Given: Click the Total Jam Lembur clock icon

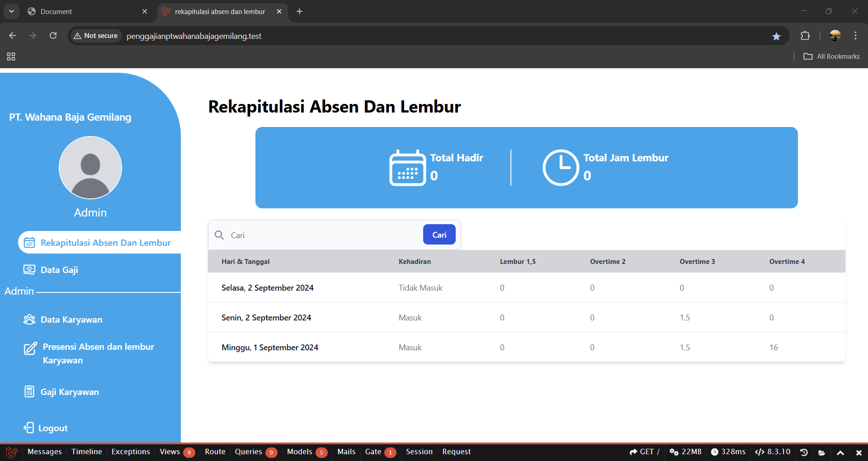Looking at the screenshot, I should pos(561,168).
